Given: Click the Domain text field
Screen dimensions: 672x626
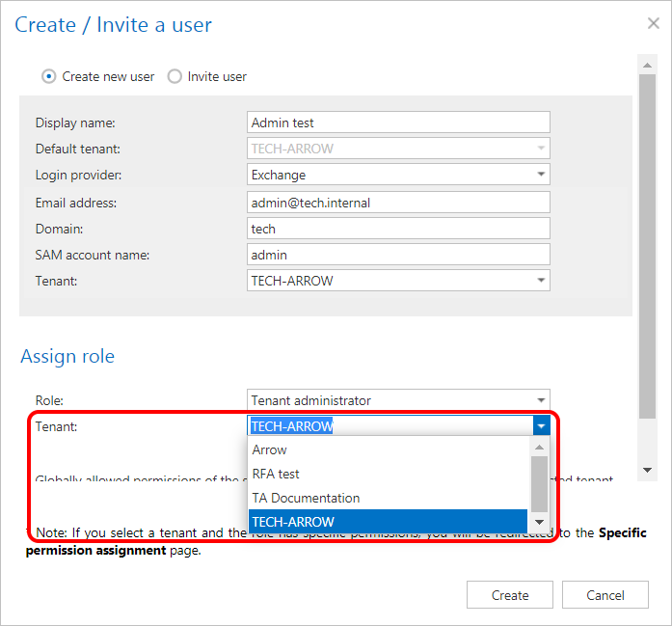Looking at the screenshot, I should click(x=398, y=229).
